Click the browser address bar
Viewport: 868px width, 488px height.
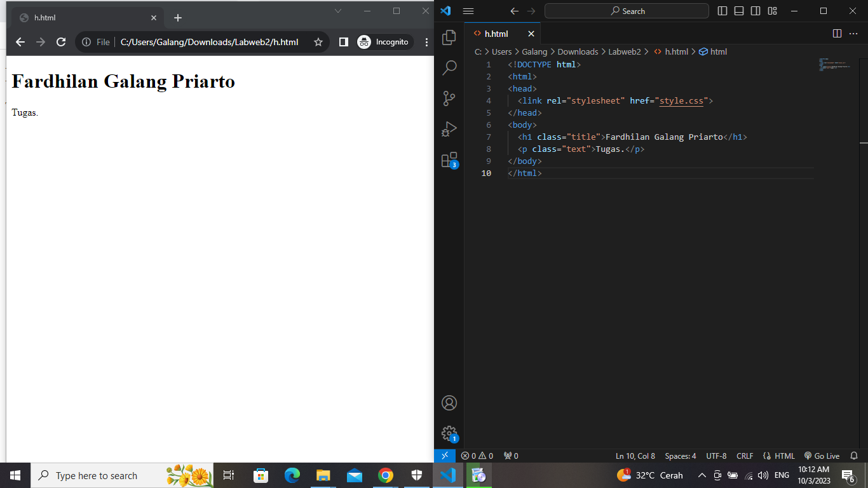click(x=210, y=42)
